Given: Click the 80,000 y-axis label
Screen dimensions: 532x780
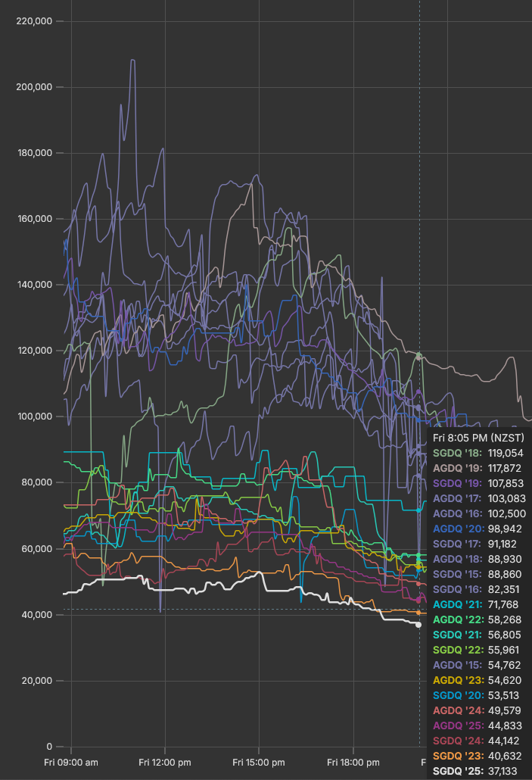Looking at the screenshot, I should pos(37,482).
